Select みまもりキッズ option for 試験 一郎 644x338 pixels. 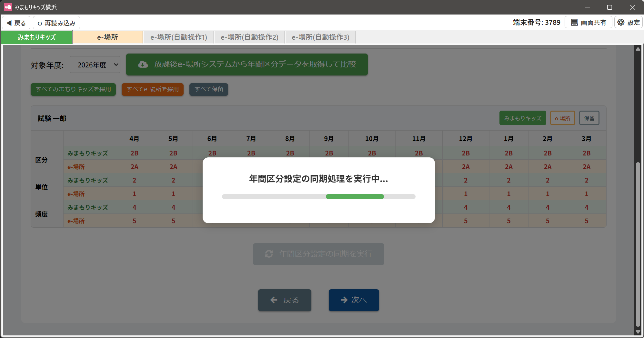(522, 118)
